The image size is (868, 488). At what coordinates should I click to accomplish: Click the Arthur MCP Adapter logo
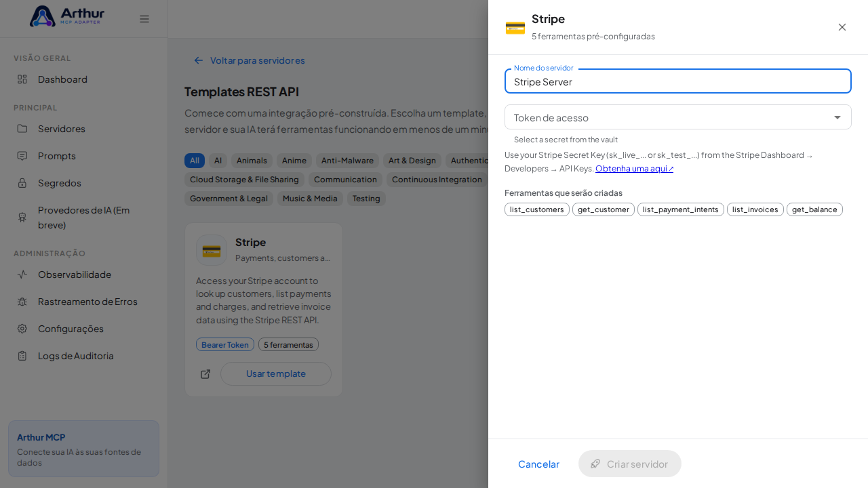pyautogui.click(x=67, y=16)
